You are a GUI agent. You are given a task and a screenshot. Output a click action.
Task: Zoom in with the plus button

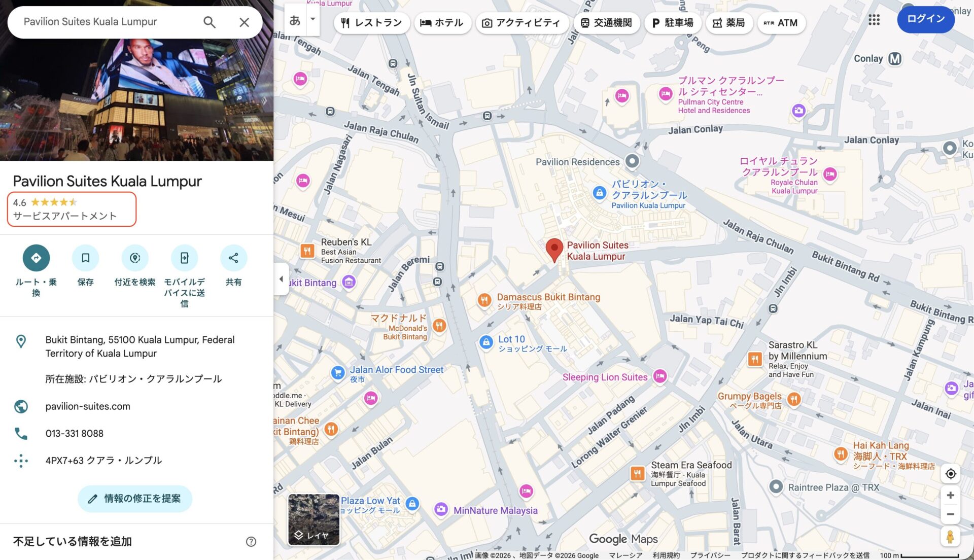tap(950, 495)
